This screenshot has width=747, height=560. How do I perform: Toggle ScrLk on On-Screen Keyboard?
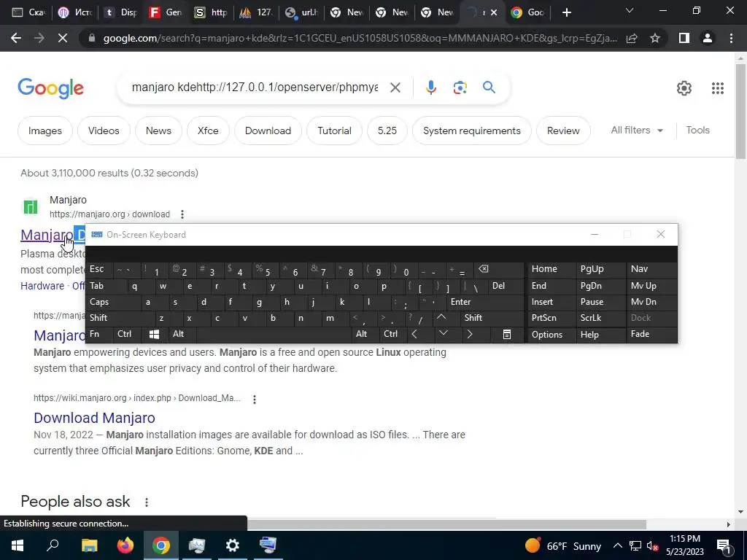601,318
